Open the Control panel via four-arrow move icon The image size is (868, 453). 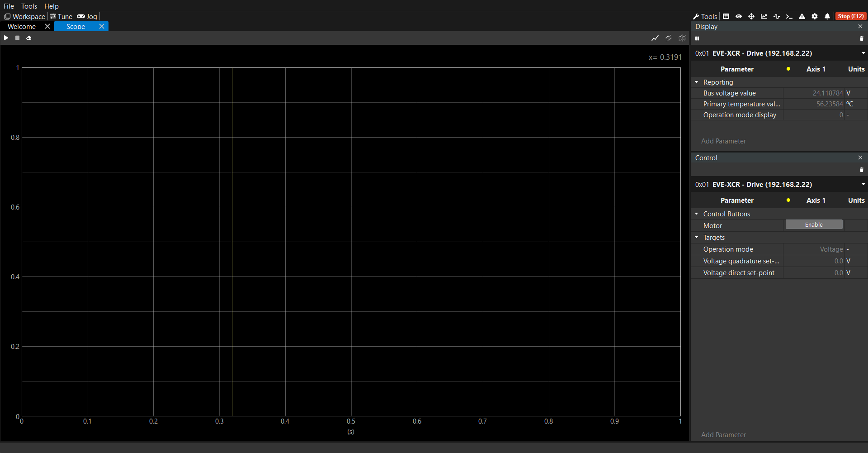(x=751, y=16)
